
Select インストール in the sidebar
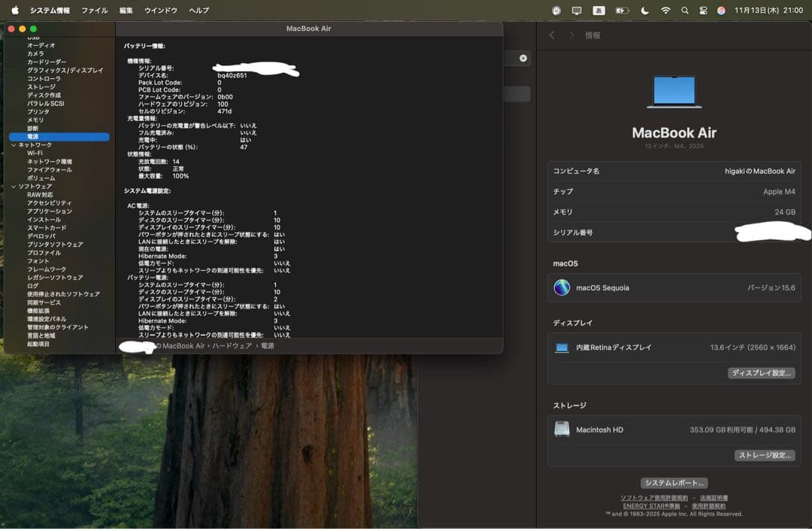pos(44,220)
